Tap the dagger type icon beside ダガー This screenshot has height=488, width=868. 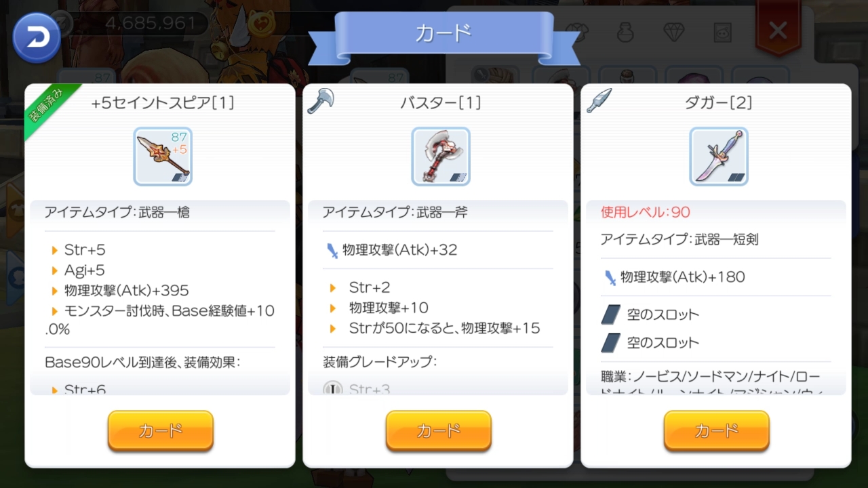coord(599,100)
